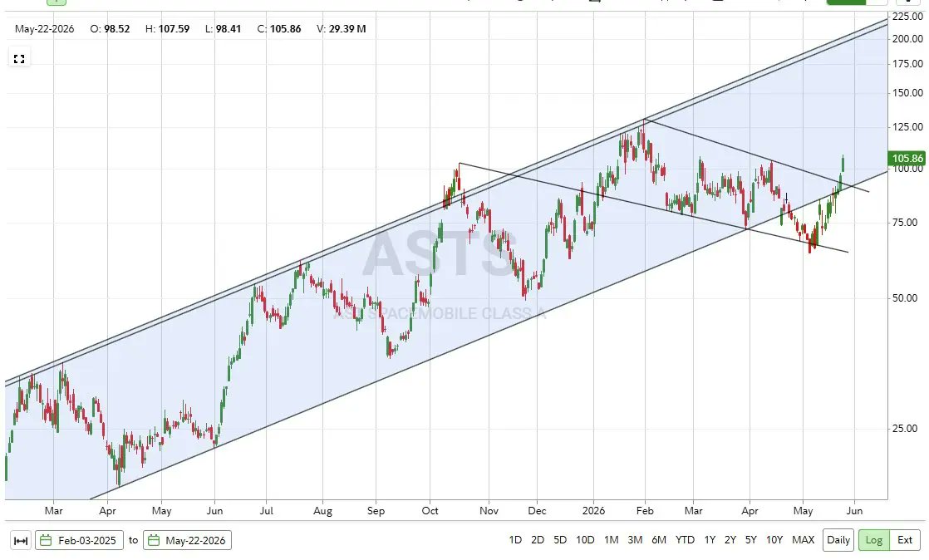The width and height of the screenshot is (929, 560).
Task: Open the end date calendar May-22-2026
Action: [187, 540]
